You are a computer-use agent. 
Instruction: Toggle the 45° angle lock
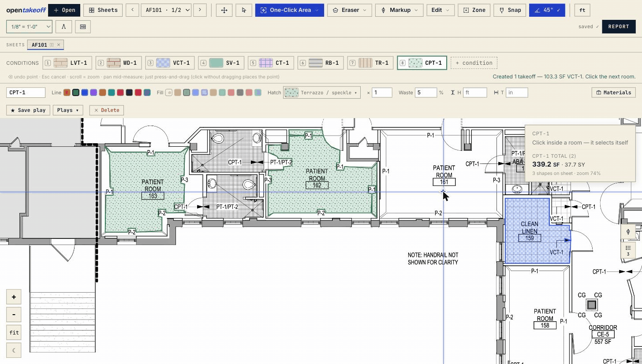click(547, 10)
